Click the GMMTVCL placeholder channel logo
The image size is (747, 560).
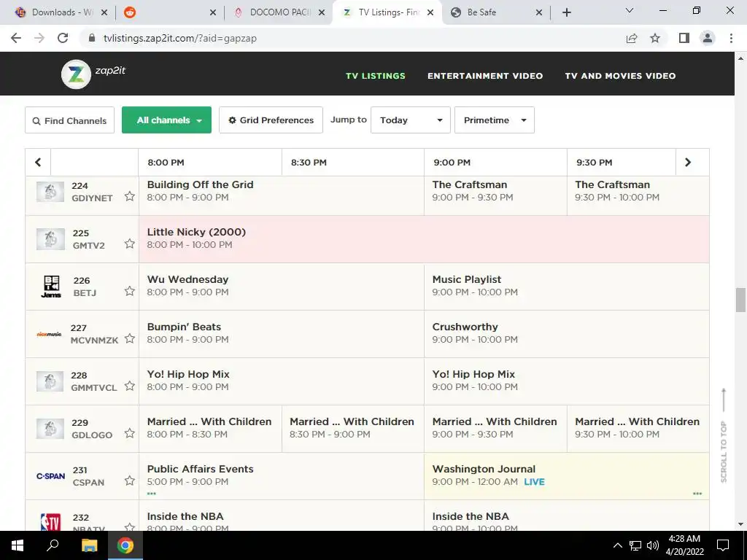(50, 381)
